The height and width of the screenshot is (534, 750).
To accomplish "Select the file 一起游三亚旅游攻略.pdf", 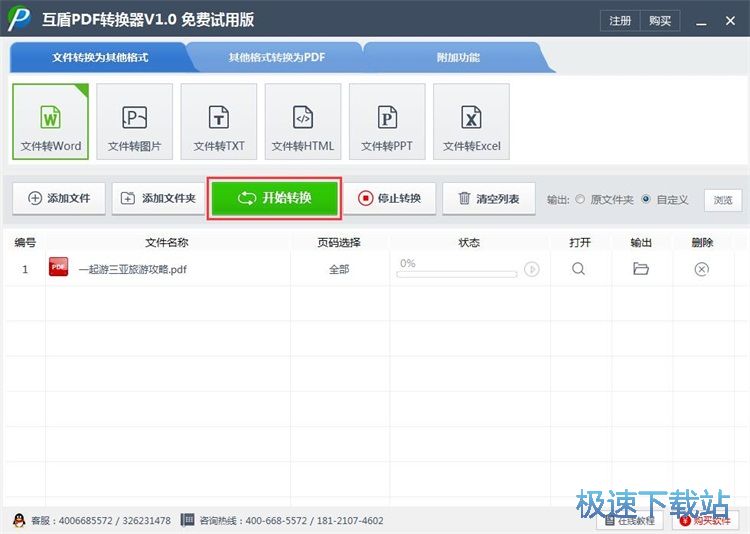I will 132,269.
